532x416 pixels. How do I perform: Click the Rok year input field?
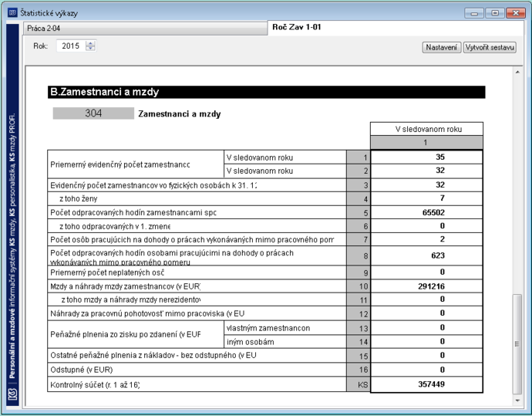tap(71, 46)
